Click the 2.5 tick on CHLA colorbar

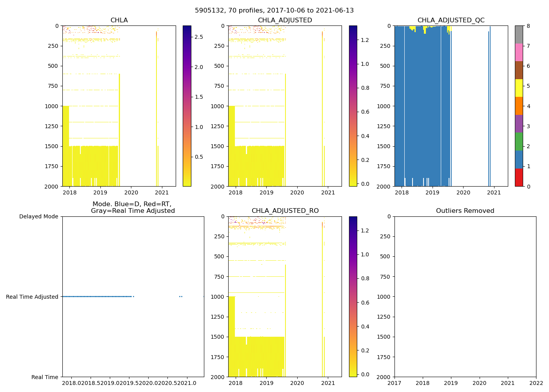pyautogui.click(x=199, y=37)
